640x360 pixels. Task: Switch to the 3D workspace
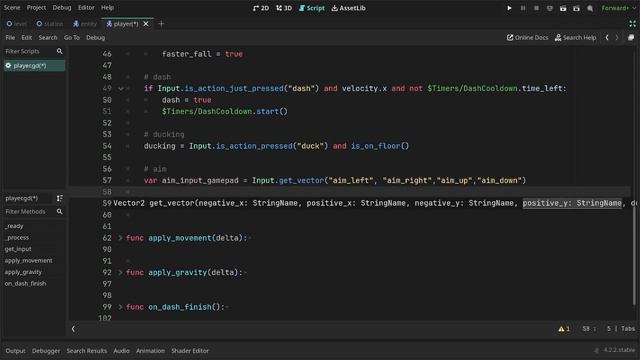pyautogui.click(x=284, y=8)
